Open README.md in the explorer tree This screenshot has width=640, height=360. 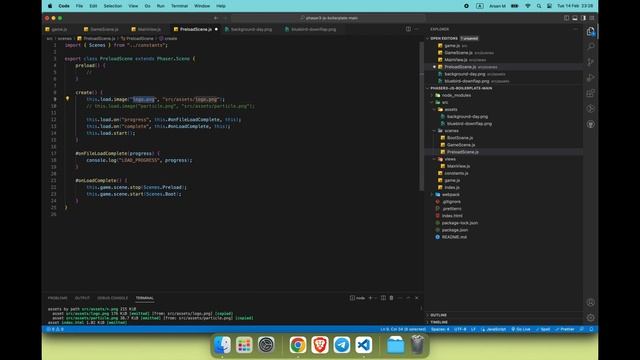click(454, 237)
